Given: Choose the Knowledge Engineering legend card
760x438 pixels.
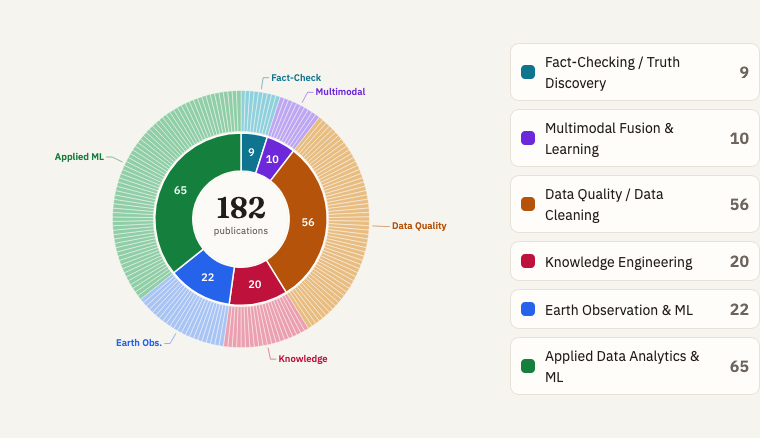Looking at the screenshot, I should [634, 261].
